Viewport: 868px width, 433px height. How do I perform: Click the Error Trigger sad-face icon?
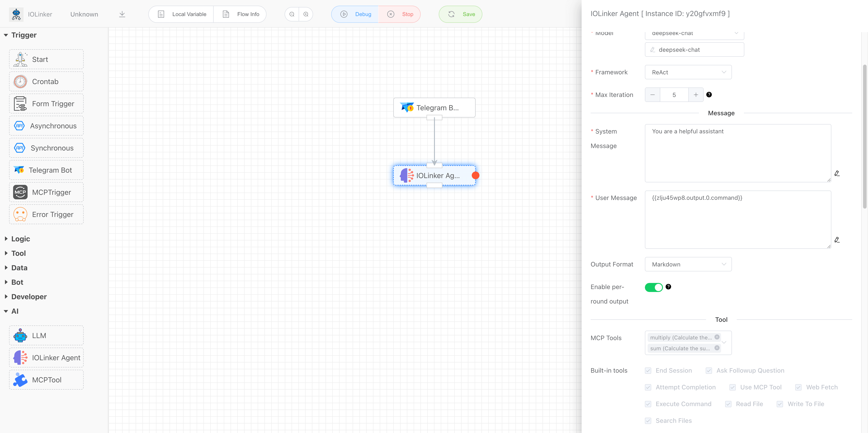[x=20, y=214]
